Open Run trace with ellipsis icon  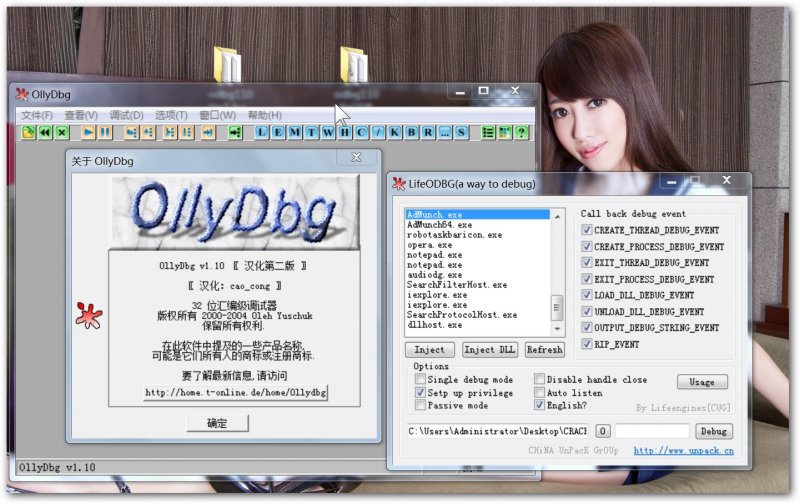(444, 133)
